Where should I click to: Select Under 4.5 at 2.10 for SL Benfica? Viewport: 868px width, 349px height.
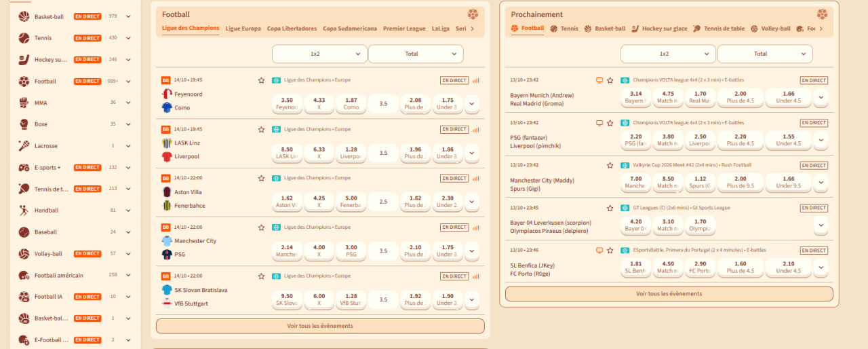pos(789,267)
